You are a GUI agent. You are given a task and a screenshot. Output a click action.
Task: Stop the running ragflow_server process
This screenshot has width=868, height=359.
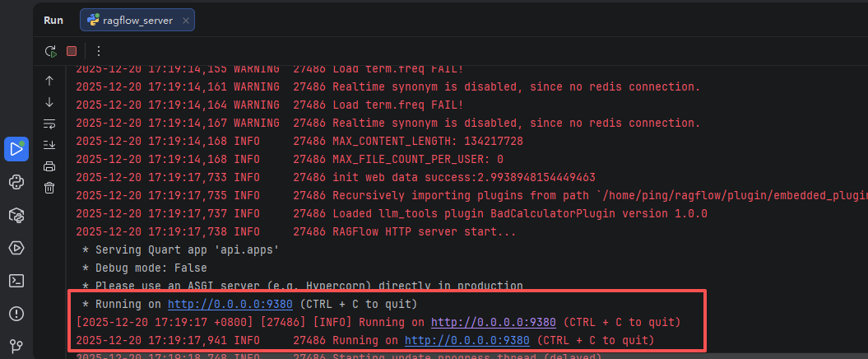tap(72, 51)
